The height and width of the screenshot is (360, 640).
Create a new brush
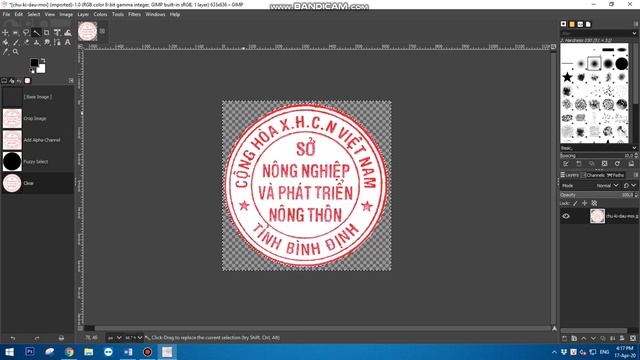click(579, 164)
